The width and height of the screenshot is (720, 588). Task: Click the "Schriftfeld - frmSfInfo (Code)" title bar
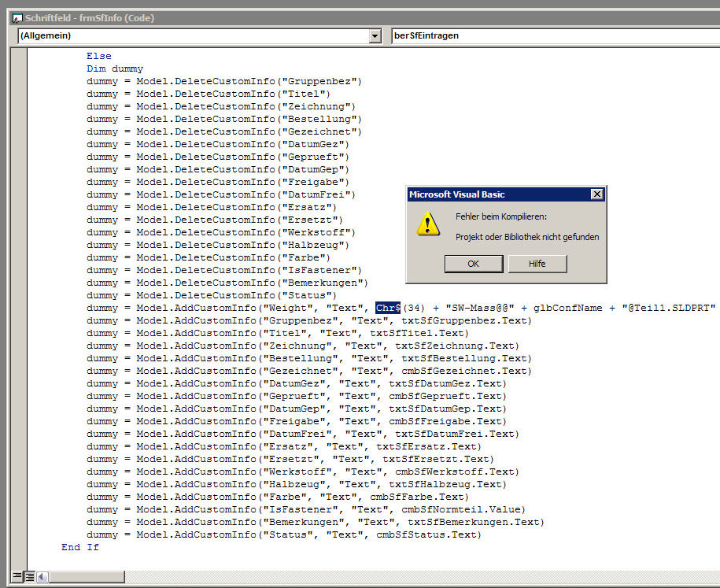click(364, 18)
